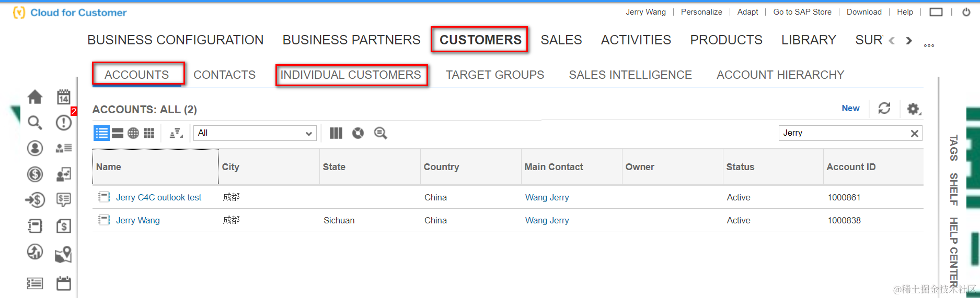The image size is (980, 298).
Task: Switch to table list view
Action: click(101, 133)
